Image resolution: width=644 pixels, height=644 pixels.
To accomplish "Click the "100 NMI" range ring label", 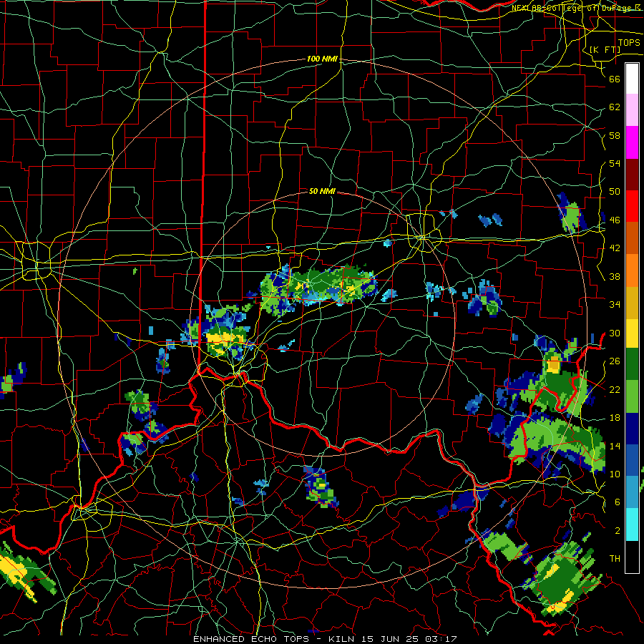I will (323, 59).
